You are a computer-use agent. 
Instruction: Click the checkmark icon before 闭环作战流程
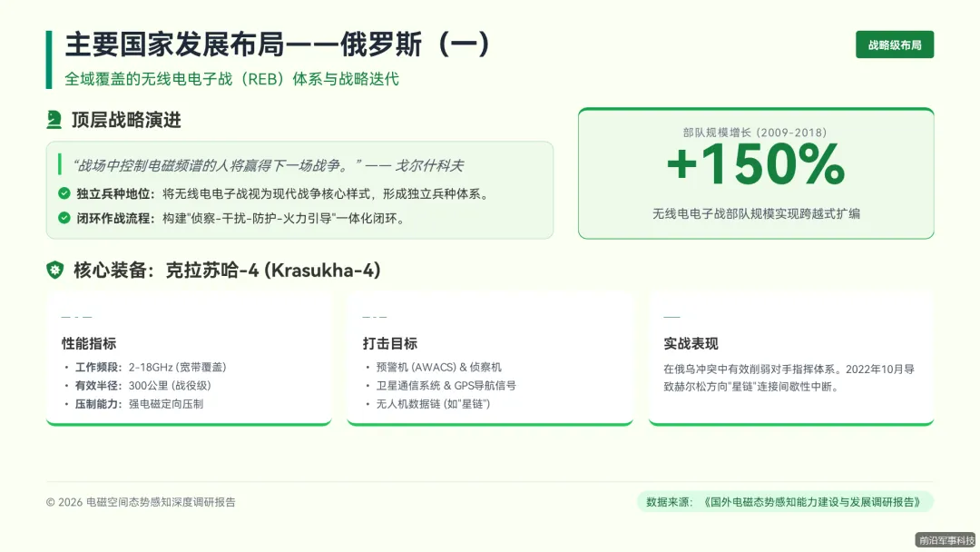[x=64, y=218]
